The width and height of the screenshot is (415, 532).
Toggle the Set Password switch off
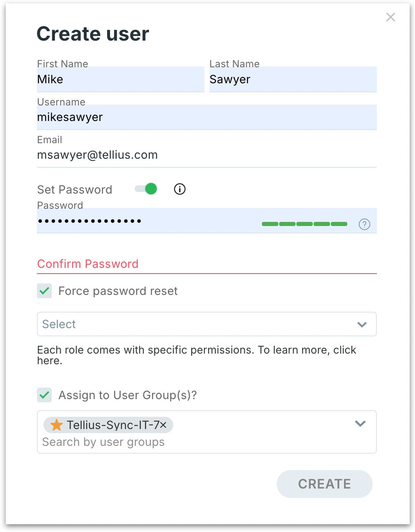(x=146, y=189)
